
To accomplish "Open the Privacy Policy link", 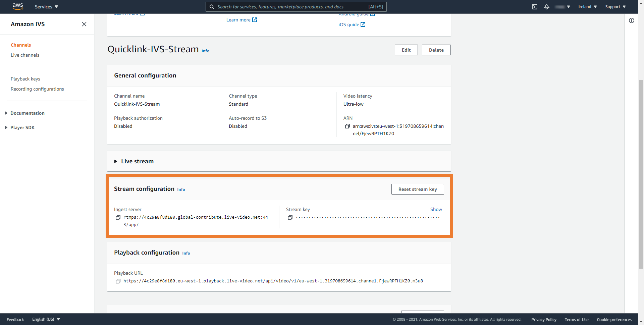I will [544, 320].
